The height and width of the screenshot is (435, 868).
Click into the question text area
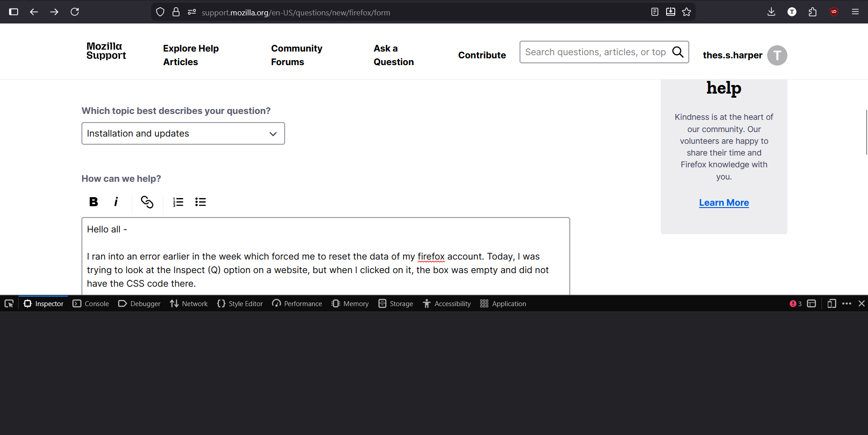point(326,256)
